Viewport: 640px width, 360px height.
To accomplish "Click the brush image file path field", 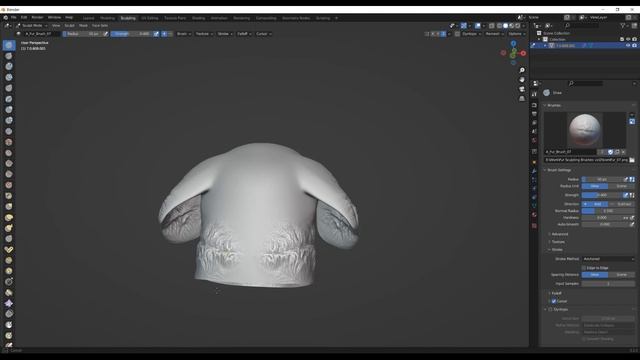I will tap(586, 160).
